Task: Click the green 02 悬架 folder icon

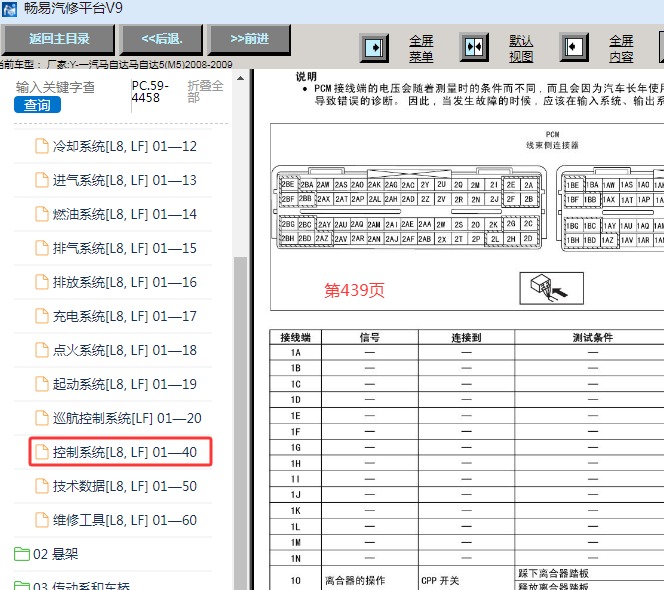Action: coord(22,554)
